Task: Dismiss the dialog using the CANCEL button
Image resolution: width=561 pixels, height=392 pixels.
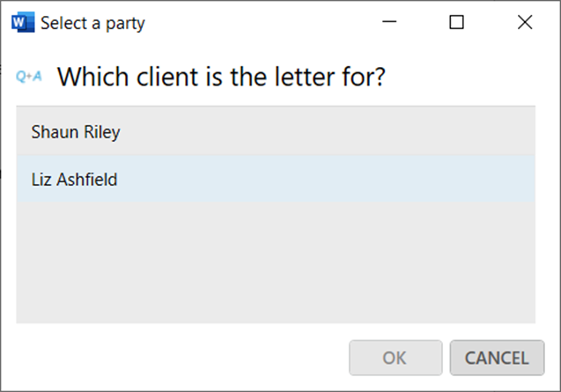Action: [497, 358]
